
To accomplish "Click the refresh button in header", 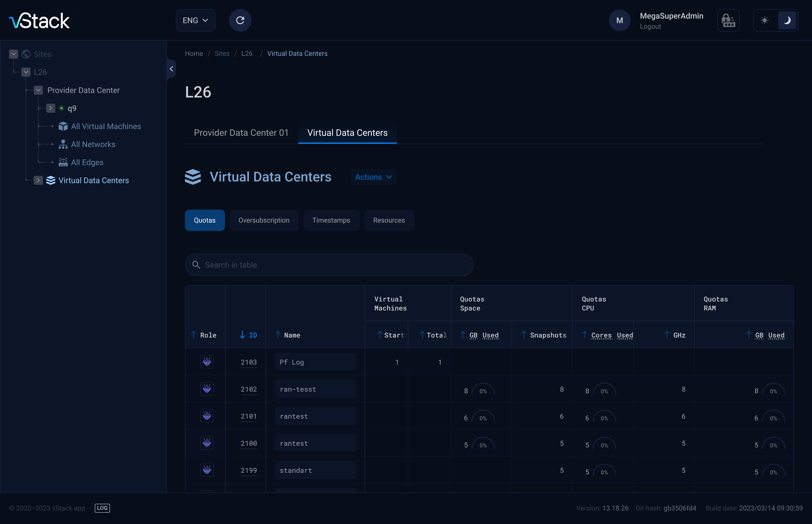I will click(x=240, y=20).
